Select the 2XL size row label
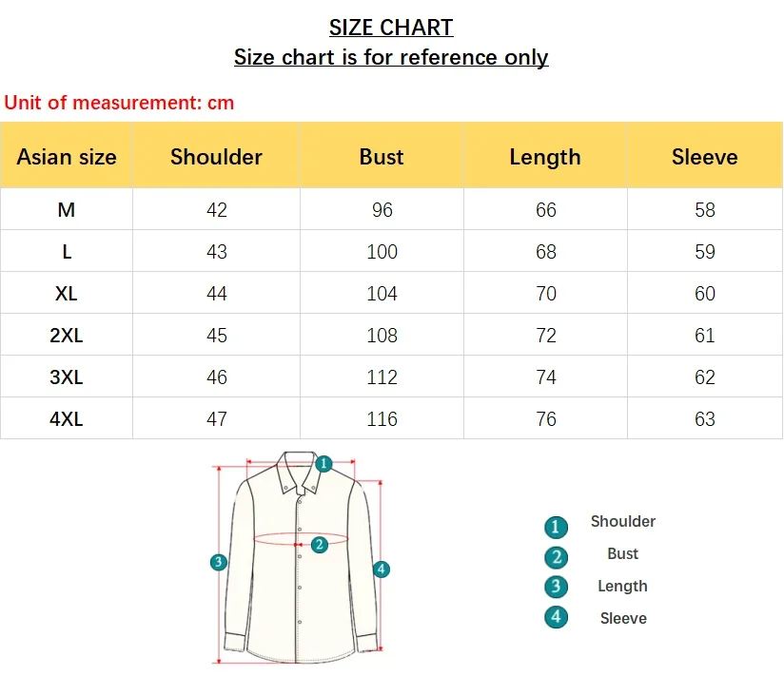The height and width of the screenshot is (676, 784). coord(67,336)
